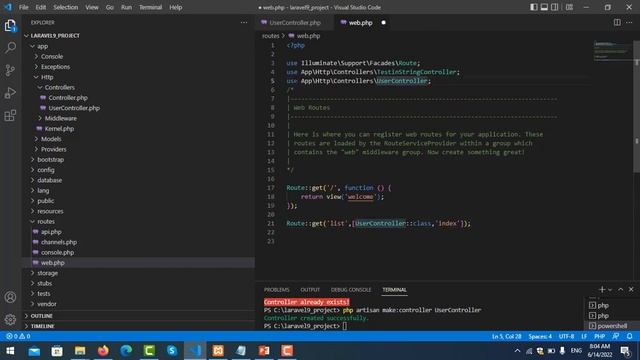Toggle primary side bar layout icon
This screenshot has height=360, width=640.
533,7
